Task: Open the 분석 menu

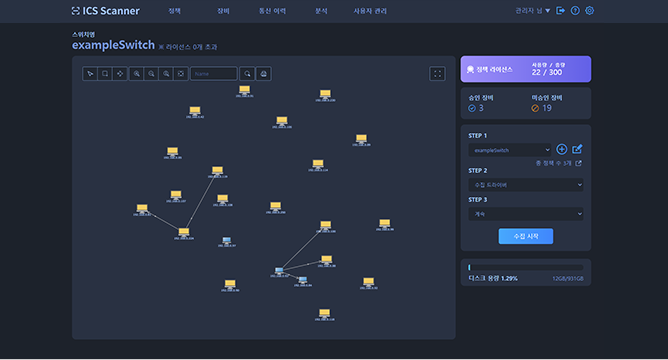Action: point(321,11)
